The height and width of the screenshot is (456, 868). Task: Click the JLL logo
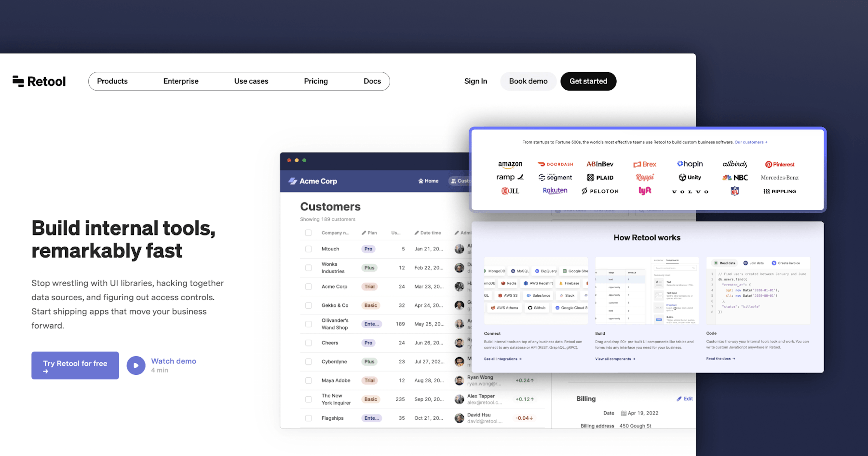coord(510,191)
